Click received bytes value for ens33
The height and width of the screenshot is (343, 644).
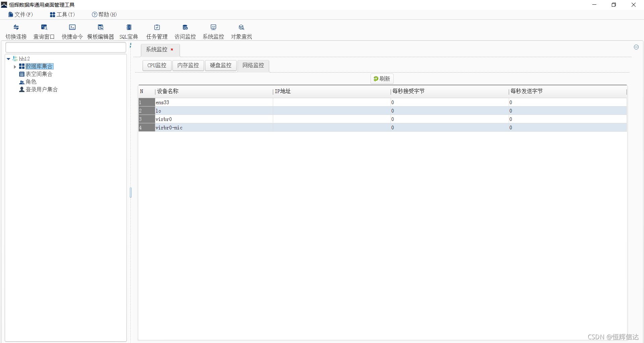450,102
